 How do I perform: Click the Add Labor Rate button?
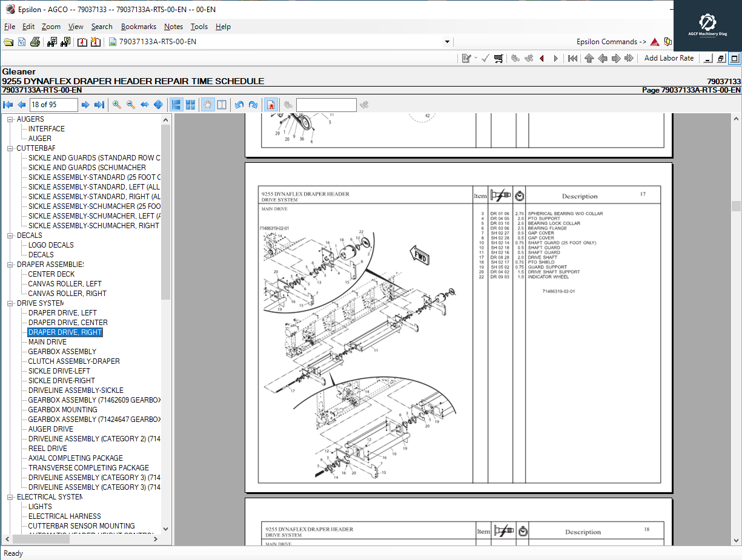668,58
